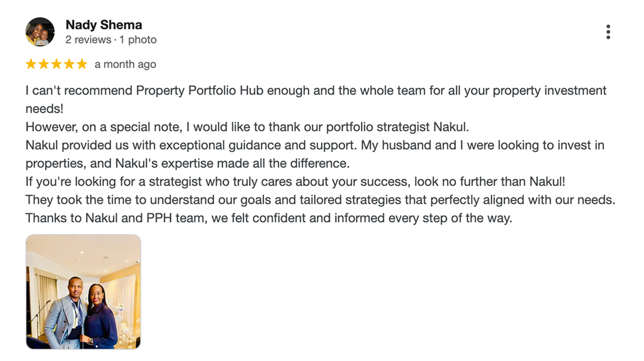The image size is (644, 361).
Task: Click the line starting "Thanks to Nakul and PPH"
Action: pyautogui.click(x=269, y=218)
